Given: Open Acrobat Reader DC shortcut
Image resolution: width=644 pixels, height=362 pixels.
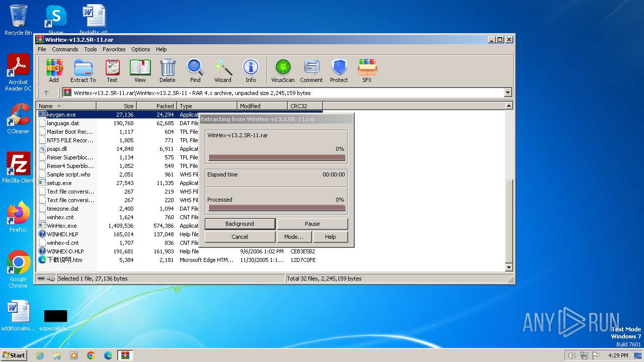Looking at the screenshot, I should point(18,73).
